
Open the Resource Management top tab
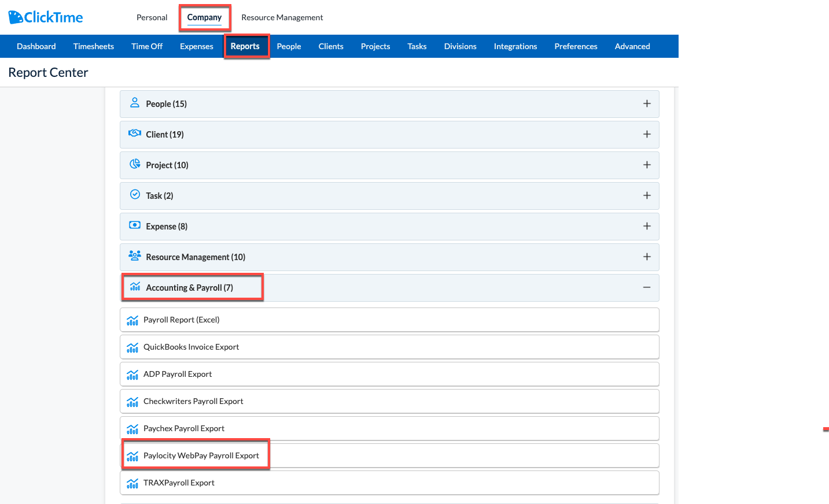pyautogui.click(x=282, y=17)
